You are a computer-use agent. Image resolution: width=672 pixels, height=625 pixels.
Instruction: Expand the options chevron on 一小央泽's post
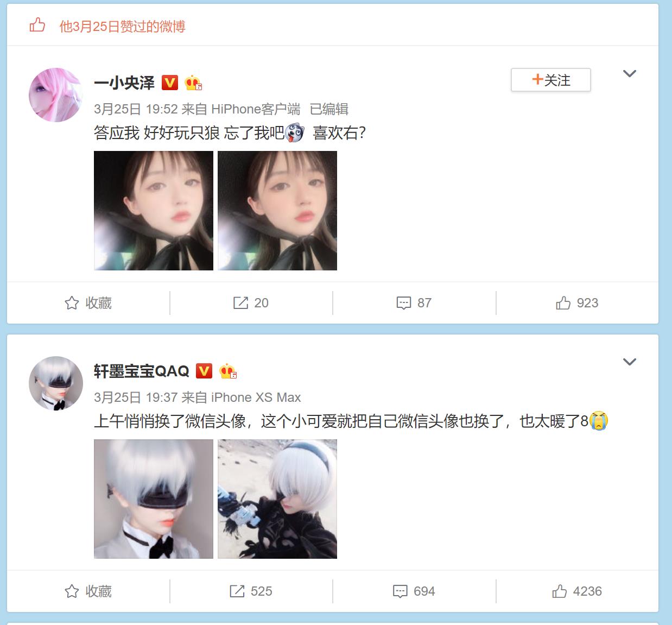coord(629,73)
